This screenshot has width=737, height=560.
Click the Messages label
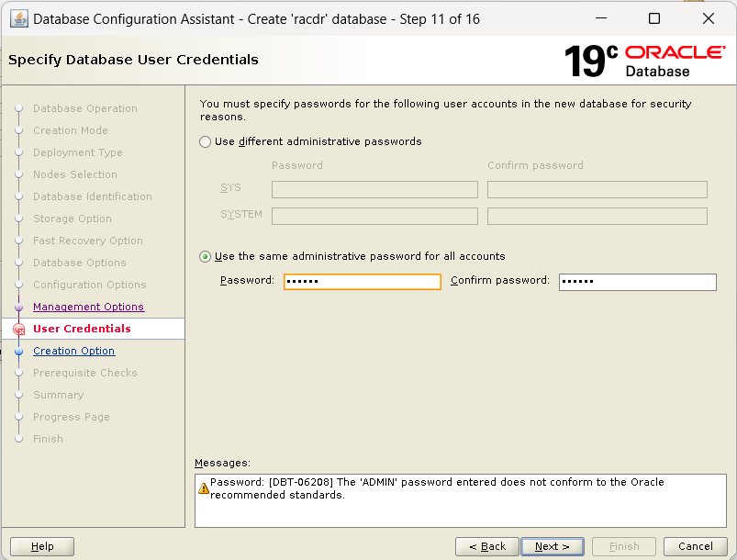click(x=222, y=463)
